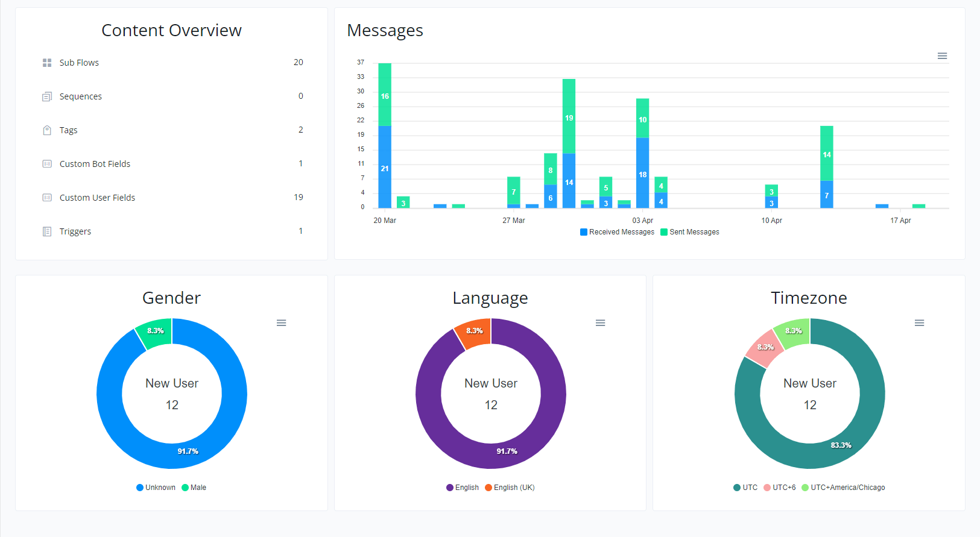Open the Timezone chart hamburger menu
The height and width of the screenshot is (537, 980).
point(919,323)
